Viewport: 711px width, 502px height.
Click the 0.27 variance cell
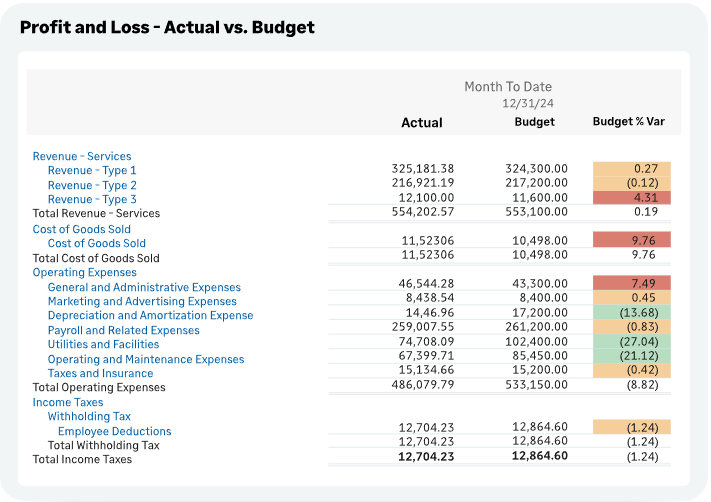[x=632, y=169]
